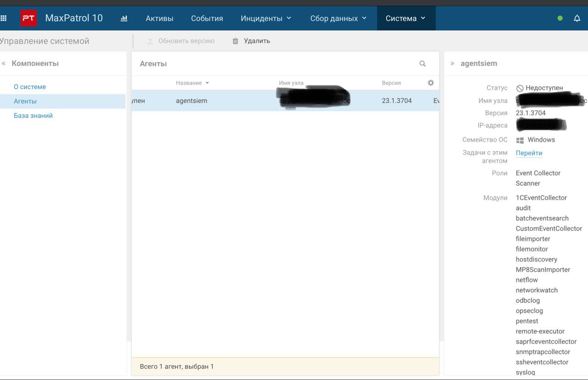The width and height of the screenshot is (588, 380).
Task: Click the opseclog module
Action: point(529,311)
